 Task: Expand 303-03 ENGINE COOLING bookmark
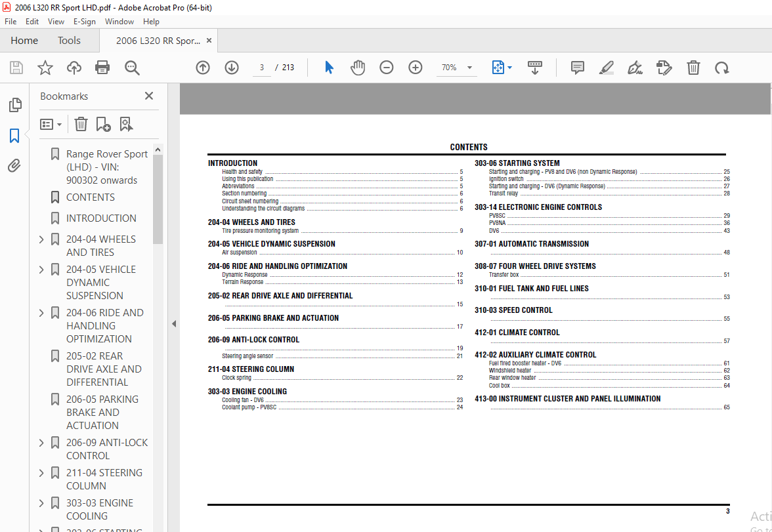(x=41, y=503)
